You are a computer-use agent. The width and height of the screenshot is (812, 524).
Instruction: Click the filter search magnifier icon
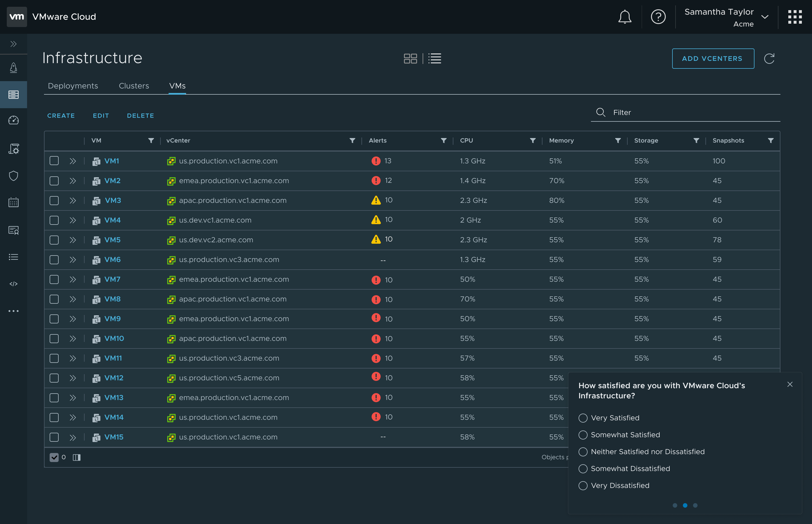click(601, 112)
